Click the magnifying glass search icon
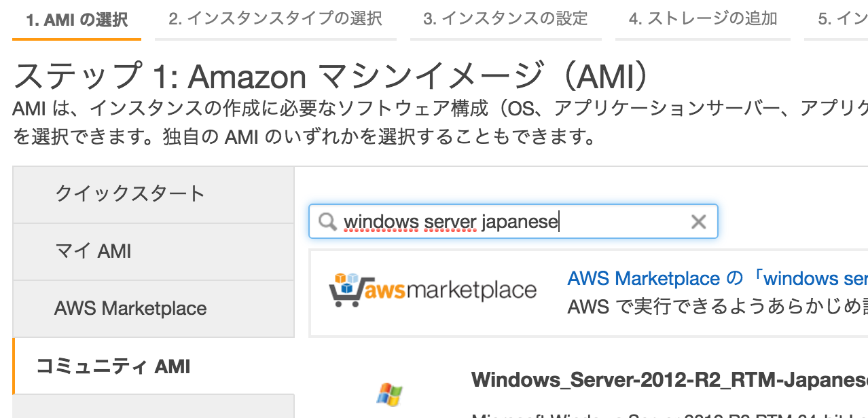868x418 pixels. pyautogui.click(x=328, y=222)
